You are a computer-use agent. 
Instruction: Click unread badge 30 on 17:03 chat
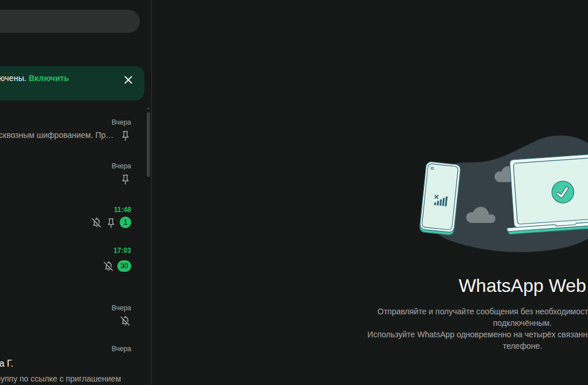[x=124, y=266]
